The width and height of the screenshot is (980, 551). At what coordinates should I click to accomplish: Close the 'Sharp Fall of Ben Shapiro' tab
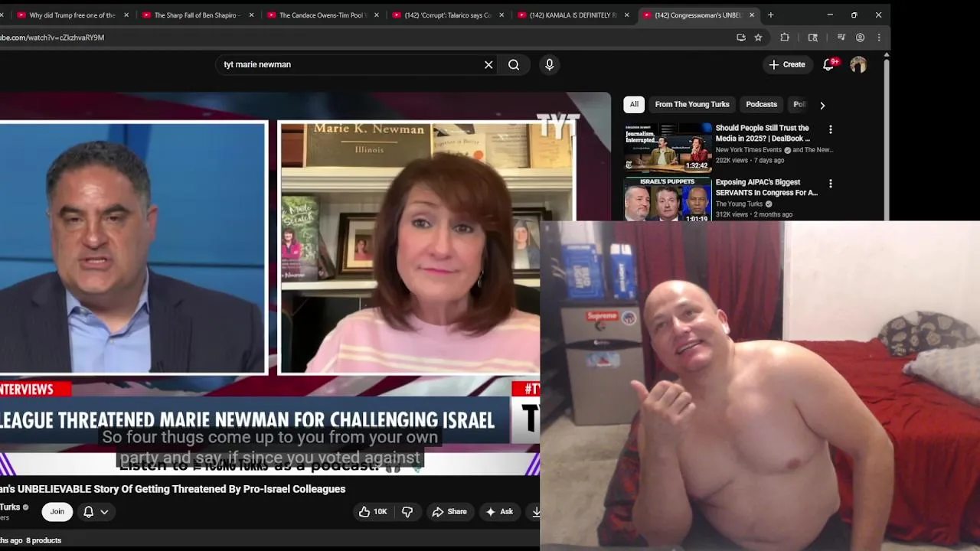point(251,15)
